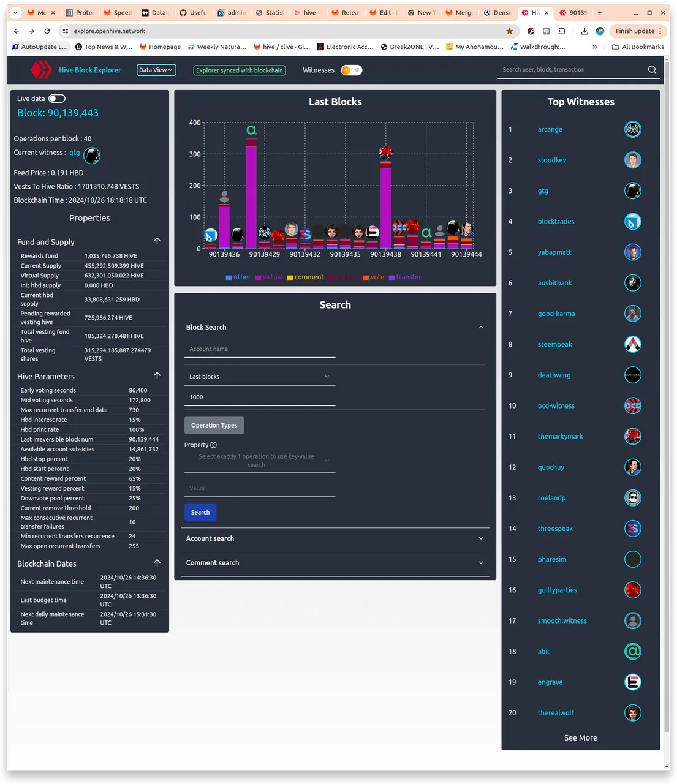The height and width of the screenshot is (784, 677).
Task: Open browser downloads icon
Action: point(584,31)
